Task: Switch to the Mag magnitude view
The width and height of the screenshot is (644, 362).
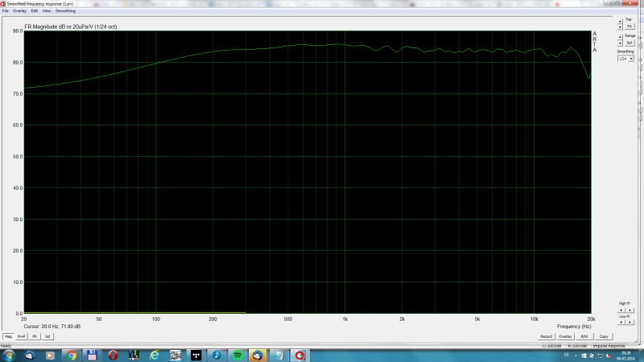Action: click(x=8, y=336)
